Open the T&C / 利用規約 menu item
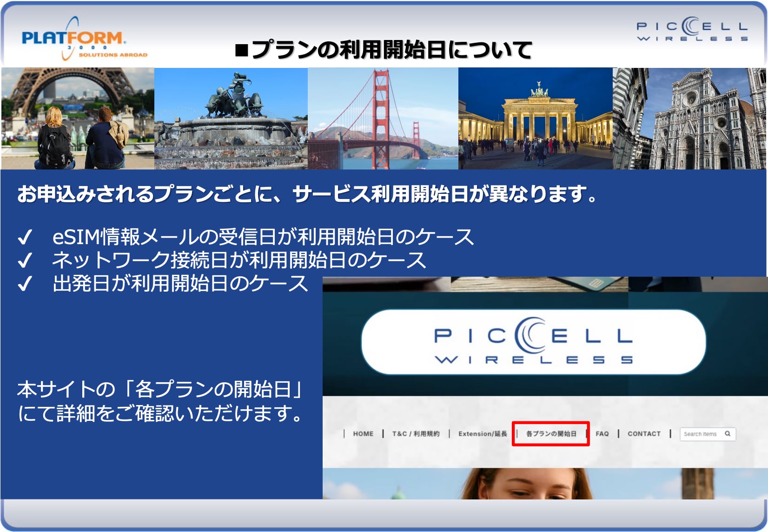This screenshot has height=532, width=768. (416, 434)
